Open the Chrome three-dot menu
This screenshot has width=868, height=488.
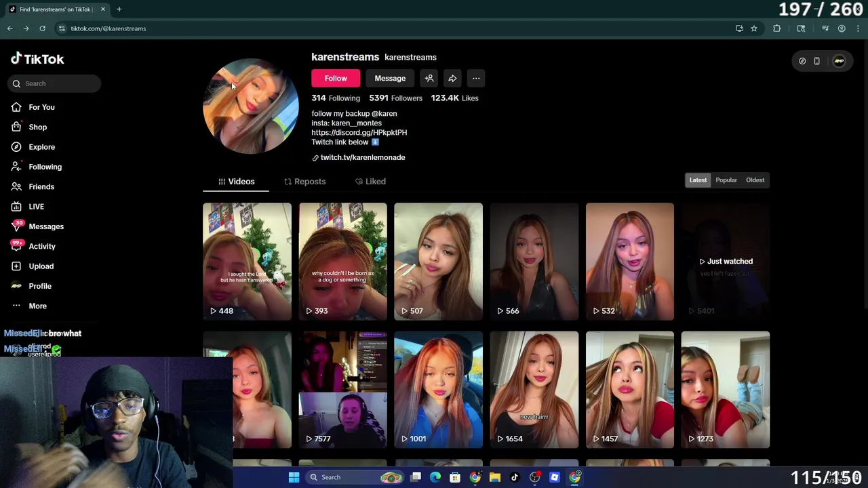(x=858, y=28)
